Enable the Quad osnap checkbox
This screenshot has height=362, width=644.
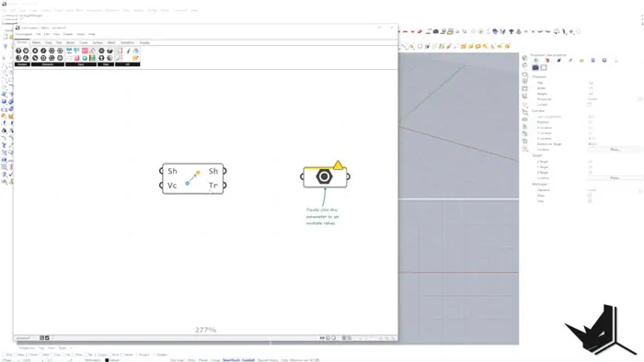click(x=98, y=355)
